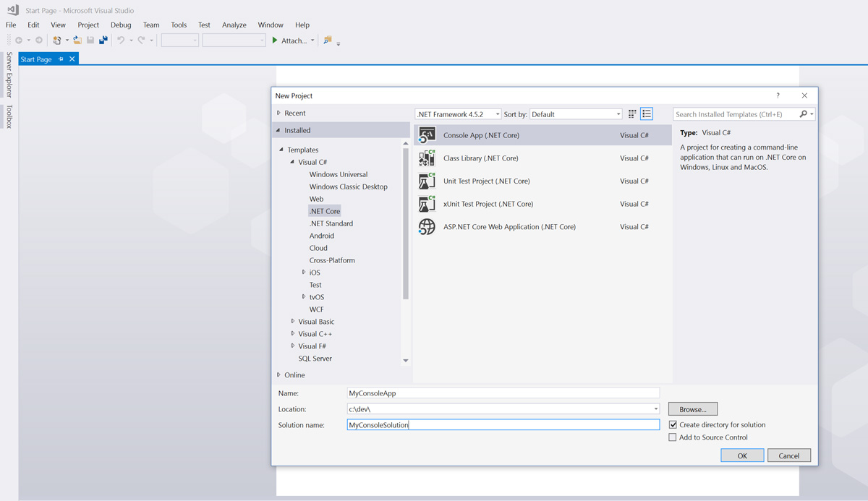The width and height of the screenshot is (868, 501).
Task: Click the New Project toolbar icon
Action: (x=57, y=40)
